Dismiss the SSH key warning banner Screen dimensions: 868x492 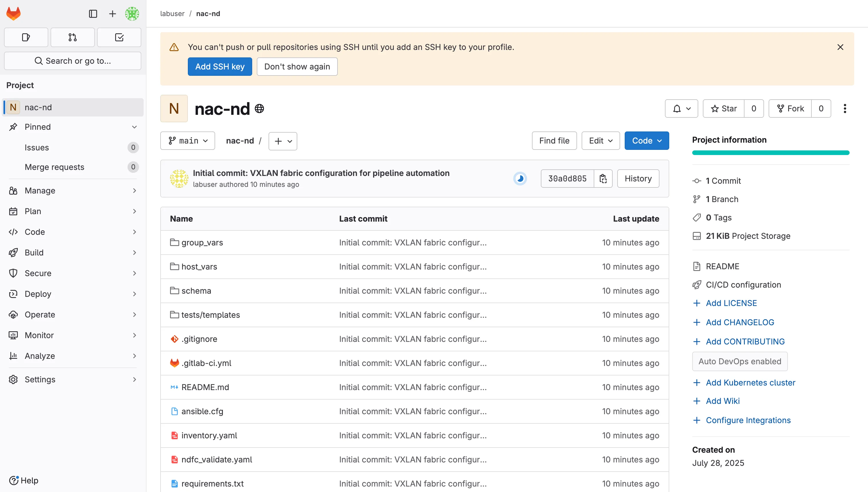pos(840,47)
